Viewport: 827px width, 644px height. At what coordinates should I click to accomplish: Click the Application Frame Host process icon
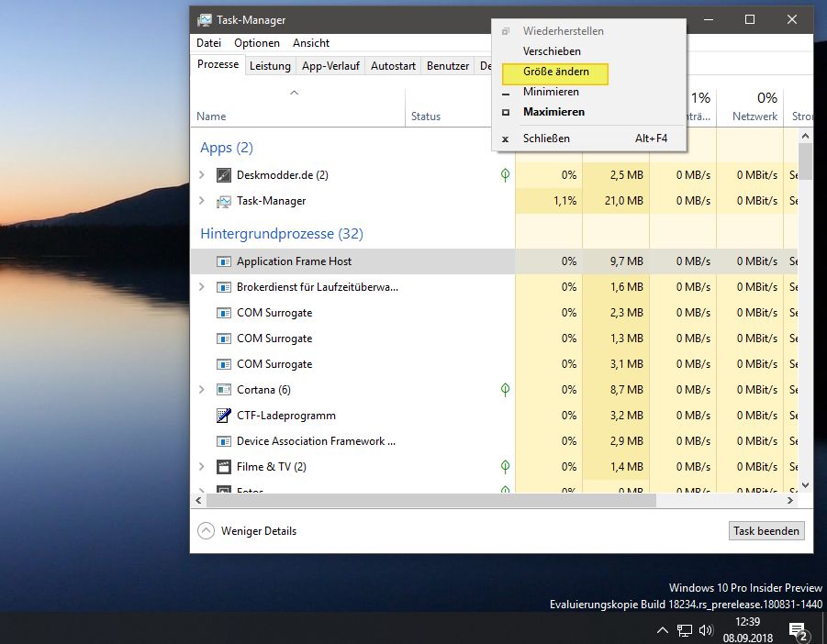224,261
